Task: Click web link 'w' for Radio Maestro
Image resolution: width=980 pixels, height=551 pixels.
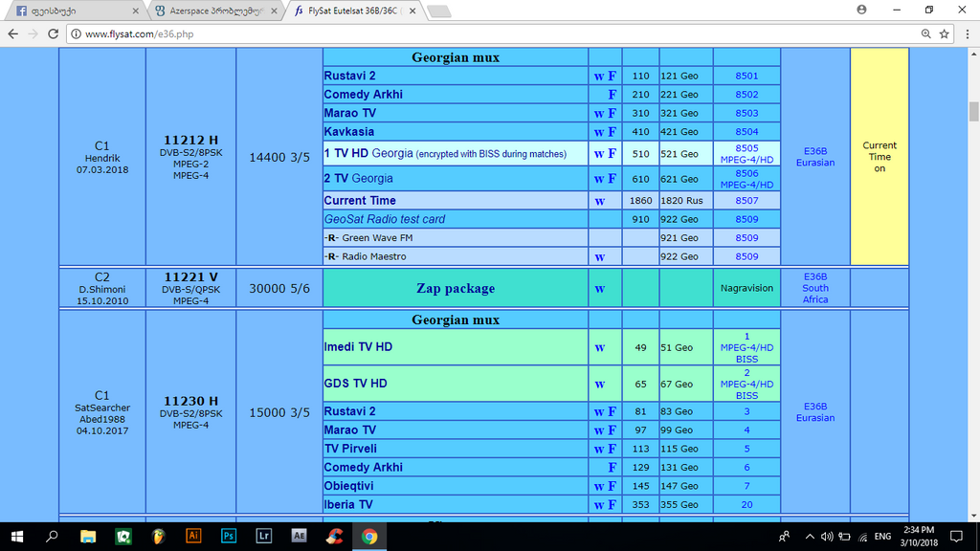Action: 599,256
